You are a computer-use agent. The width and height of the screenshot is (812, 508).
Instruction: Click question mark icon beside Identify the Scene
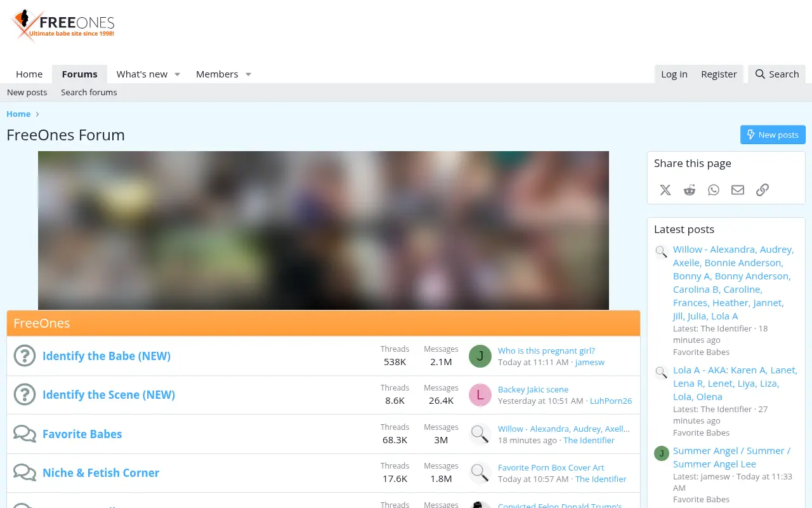pos(25,394)
